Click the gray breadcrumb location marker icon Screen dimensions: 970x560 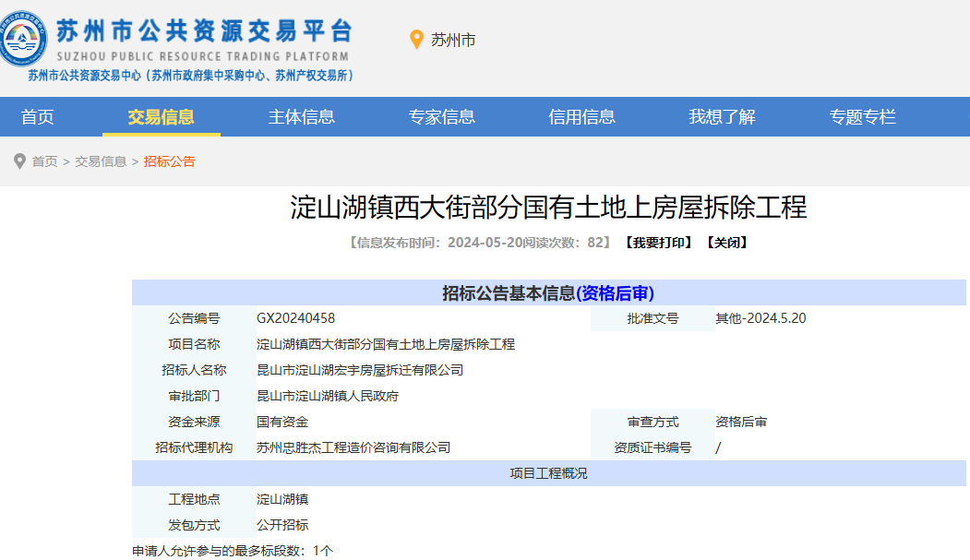coord(19,161)
